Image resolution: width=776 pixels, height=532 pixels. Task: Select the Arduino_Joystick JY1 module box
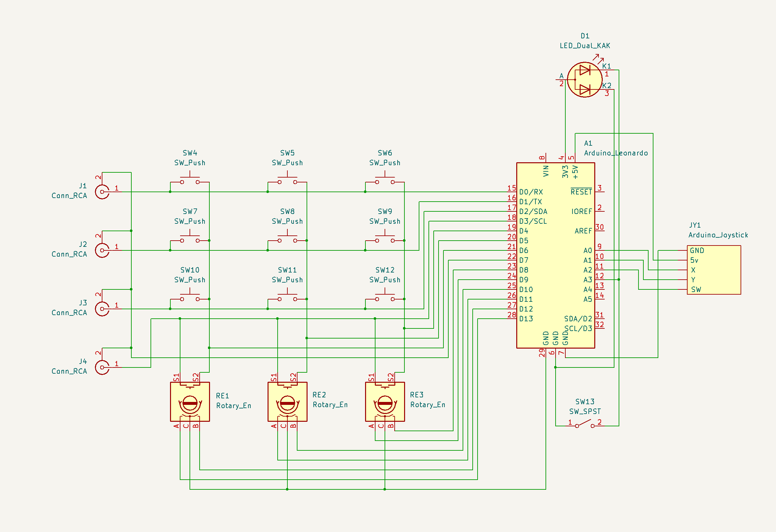pos(718,270)
